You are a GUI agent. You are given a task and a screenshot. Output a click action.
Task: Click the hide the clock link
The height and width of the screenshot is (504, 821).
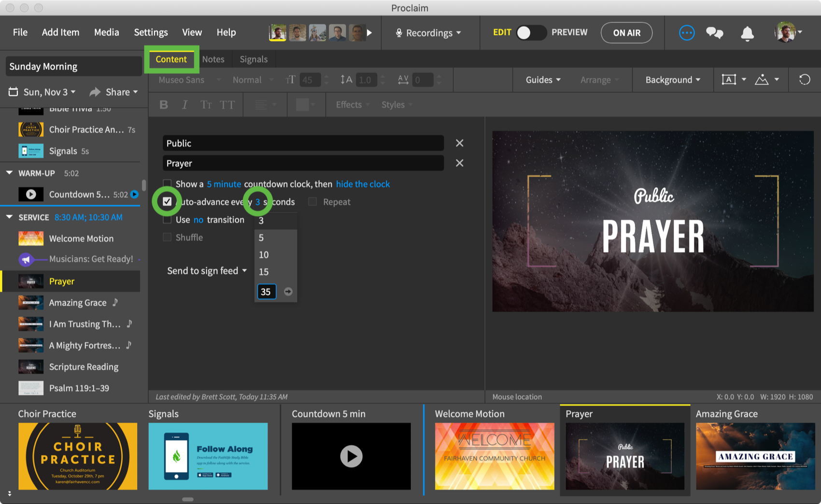[363, 184]
